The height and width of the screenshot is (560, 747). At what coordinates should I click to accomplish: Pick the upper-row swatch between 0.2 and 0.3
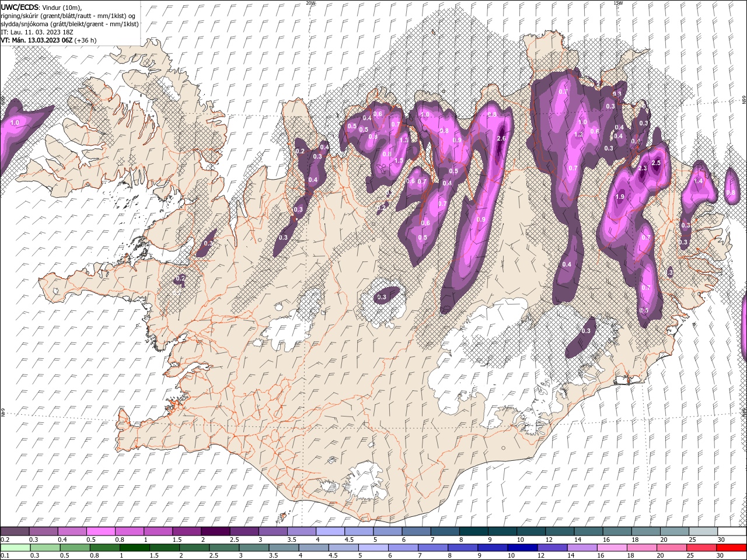point(15,531)
